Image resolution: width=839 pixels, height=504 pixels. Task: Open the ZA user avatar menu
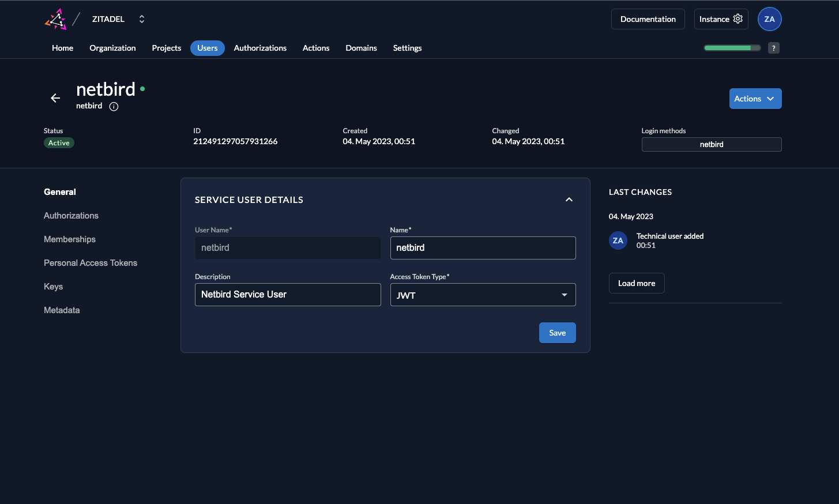[770, 19]
